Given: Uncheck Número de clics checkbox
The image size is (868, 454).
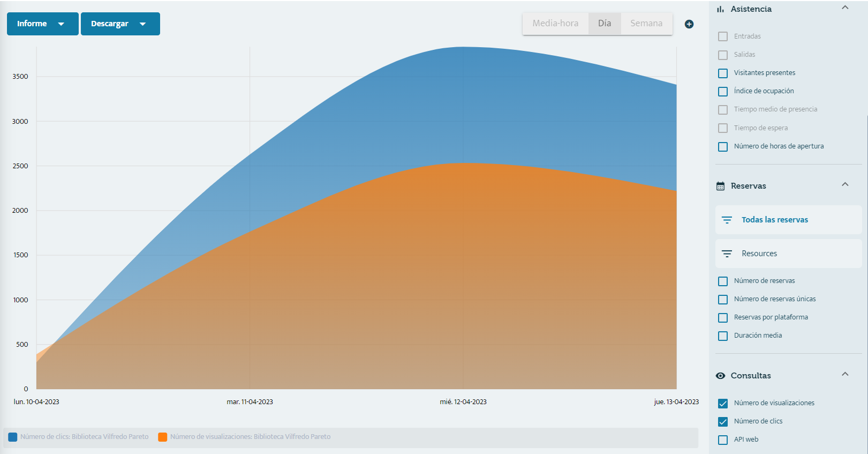Looking at the screenshot, I should point(723,421).
